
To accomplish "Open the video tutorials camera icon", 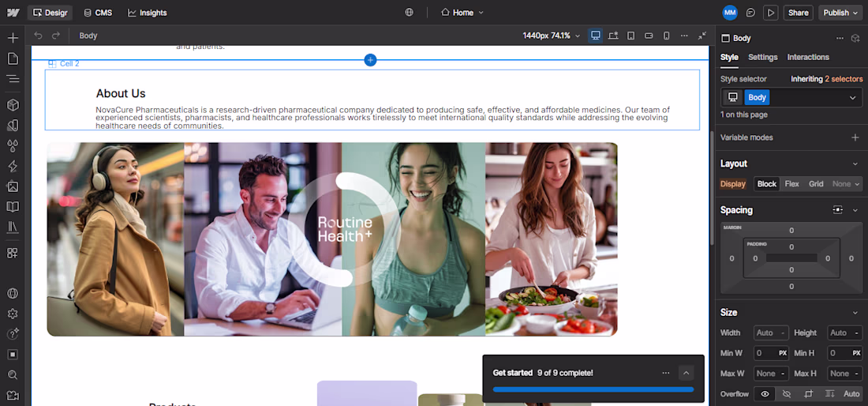I will 13,396.
